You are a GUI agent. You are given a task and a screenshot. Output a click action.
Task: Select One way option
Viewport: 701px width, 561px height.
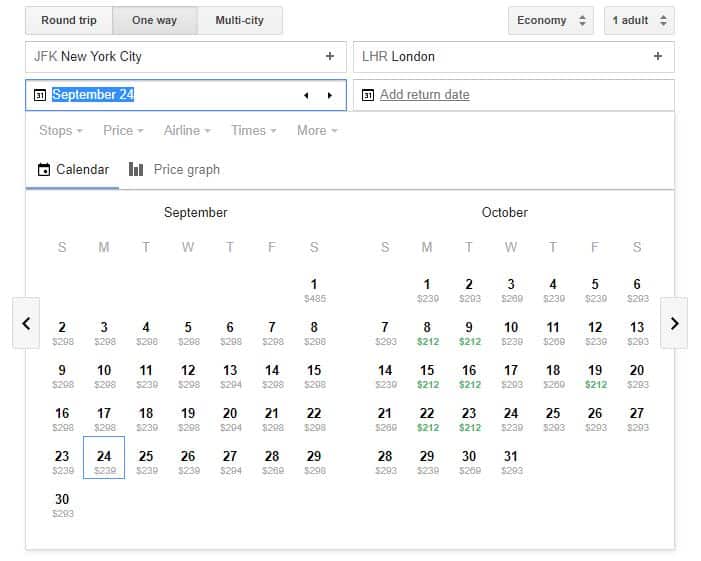pos(155,20)
